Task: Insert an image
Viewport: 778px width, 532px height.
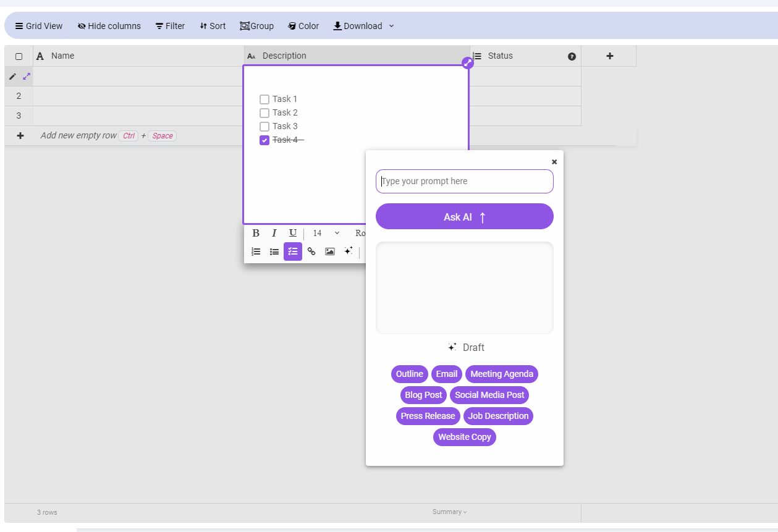Action: pos(330,251)
